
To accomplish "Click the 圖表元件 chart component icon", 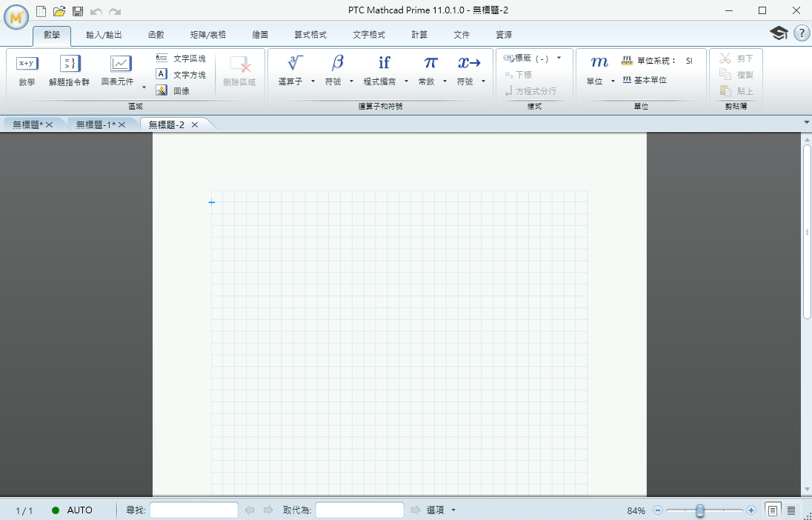I will [x=121, y=64].
